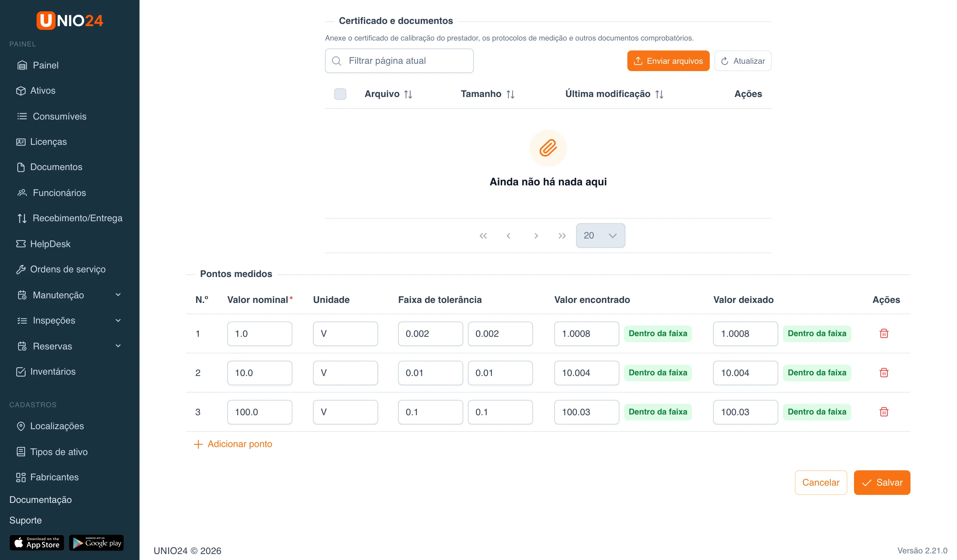The width and height of the screenshot is (957, 560).
Task: Click the Atualizar refresh button
Action: [742, 61]
